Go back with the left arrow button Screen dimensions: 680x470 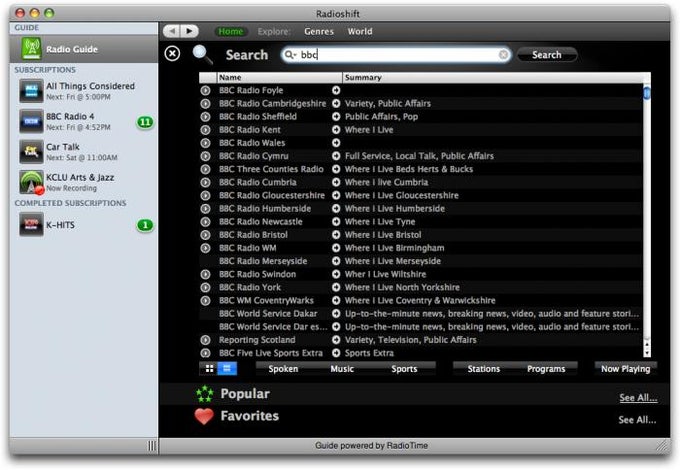(x=172, y=31)
